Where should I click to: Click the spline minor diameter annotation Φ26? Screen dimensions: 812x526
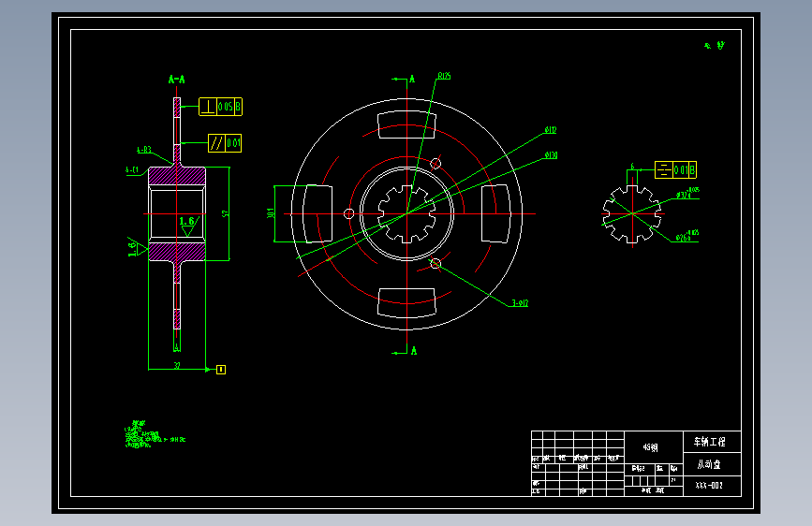pos(687,237)
